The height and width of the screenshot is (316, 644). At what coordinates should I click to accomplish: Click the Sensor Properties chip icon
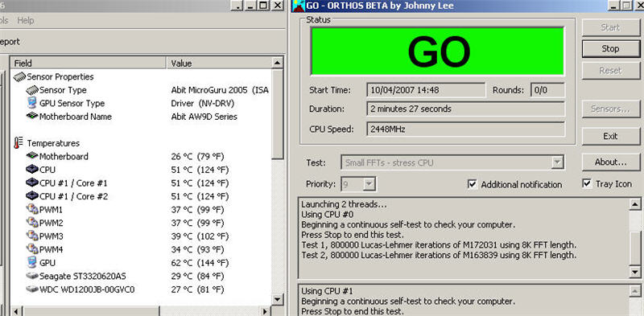point(19,76)
